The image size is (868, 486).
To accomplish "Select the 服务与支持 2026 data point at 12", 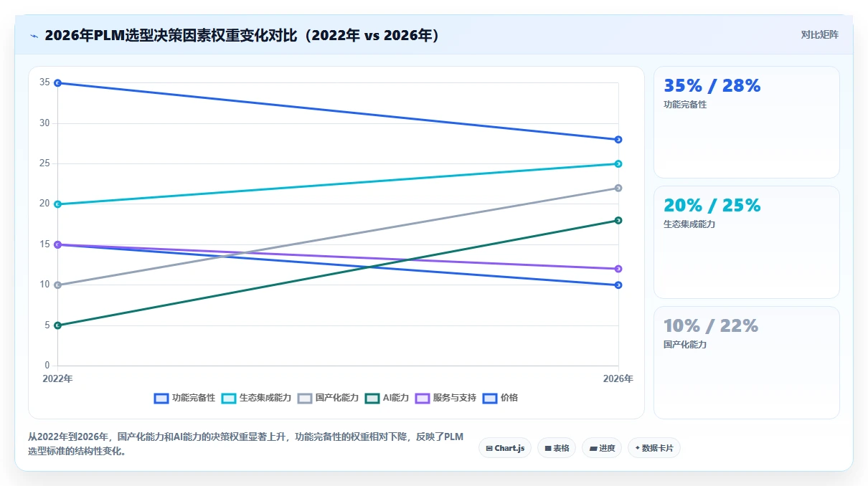I will tap(618, 269).
